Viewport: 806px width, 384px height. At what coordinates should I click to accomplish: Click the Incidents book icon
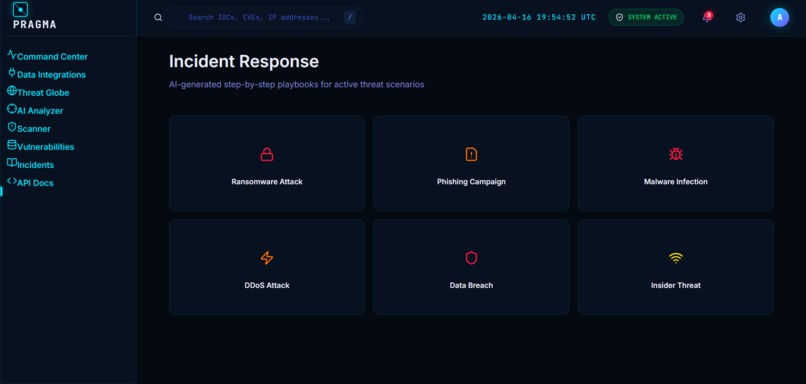click(x=12, y=162)
